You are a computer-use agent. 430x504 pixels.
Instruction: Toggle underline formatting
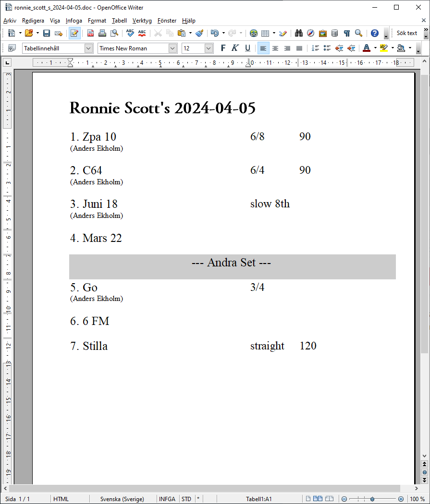point(247,48)
